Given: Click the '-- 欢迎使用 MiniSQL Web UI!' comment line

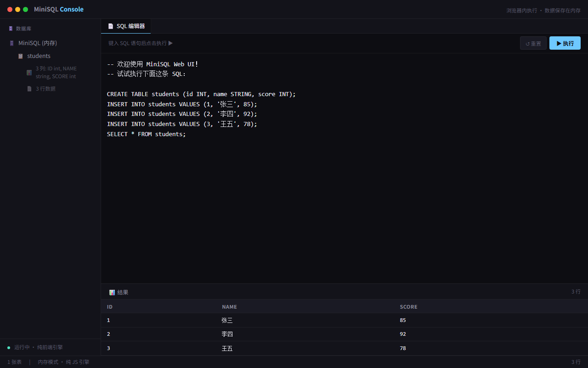Looking at the screenshot, I should point(153,64).
